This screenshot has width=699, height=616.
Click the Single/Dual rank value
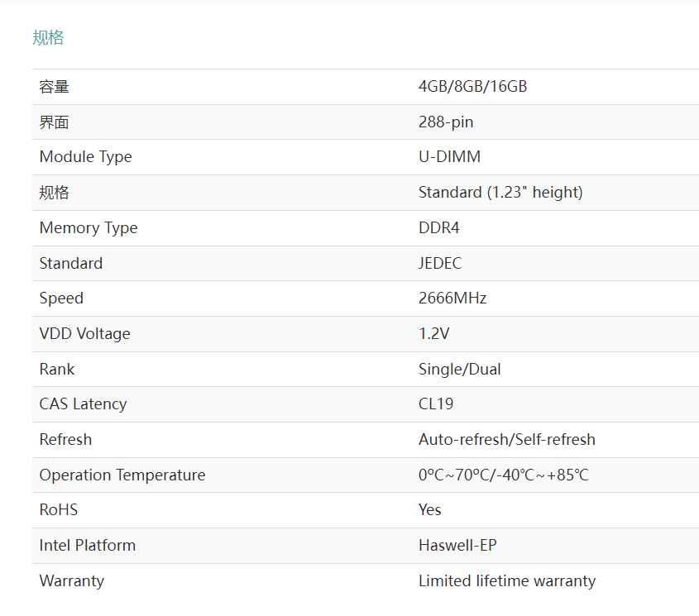point(460,369)
